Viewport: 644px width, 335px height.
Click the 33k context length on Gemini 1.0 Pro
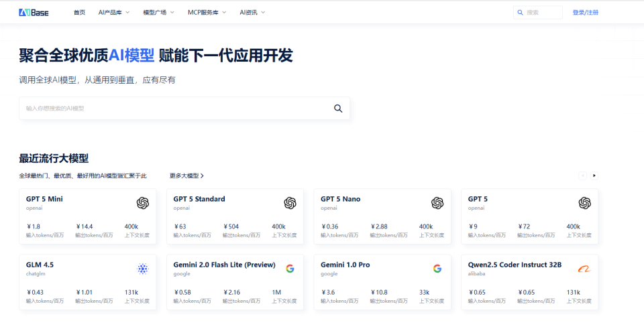[424, 292]
